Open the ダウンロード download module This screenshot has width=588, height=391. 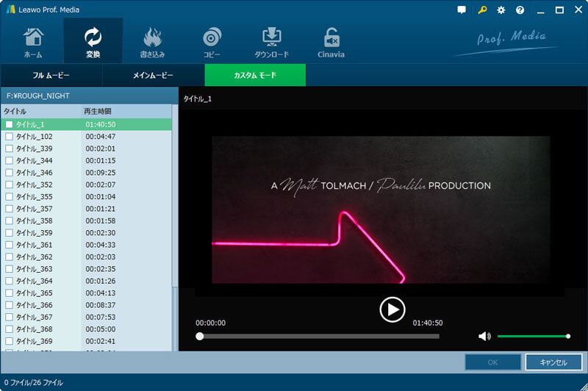pos(271,42)
